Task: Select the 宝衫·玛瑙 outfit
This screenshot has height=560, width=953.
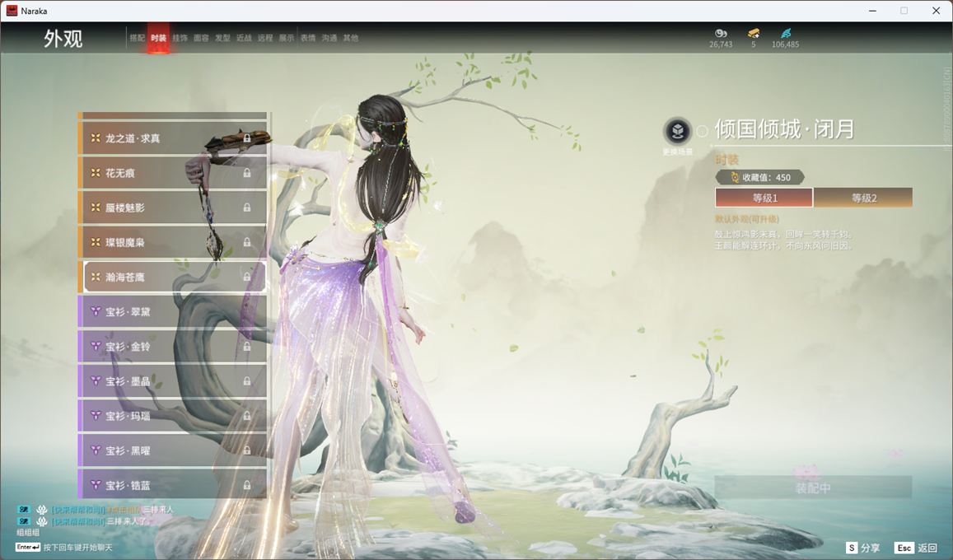Action: tap(173, 415)
